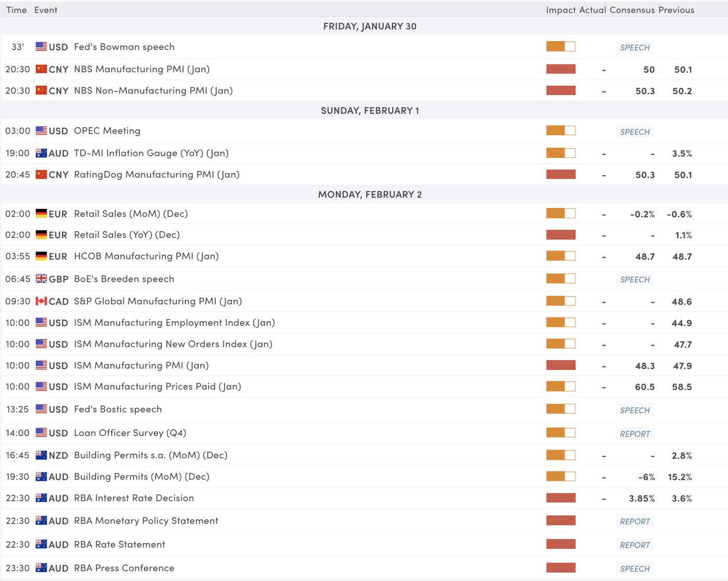
Task: Click the China flag beside NBS Manufacturing PMI (Jan)
Action: [x=41, y=69]
